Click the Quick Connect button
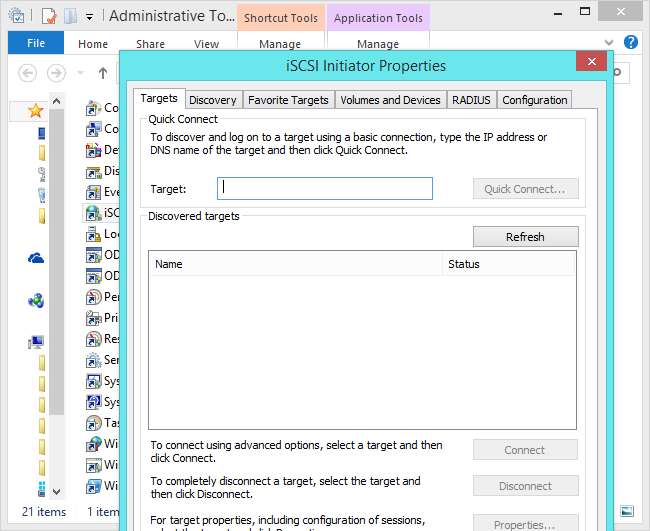 coord(525,189)
